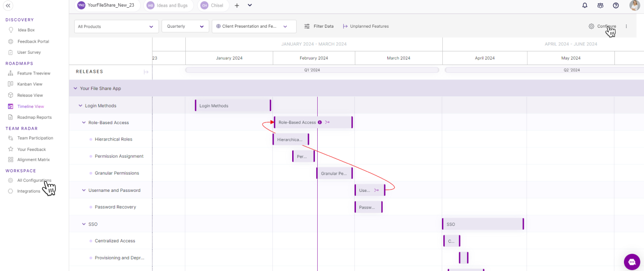Image resolution: width=644 pixels, height=271 pixels.
Task: Select the YourFileShare_New_23 workspace tab
Action: (107, 5)
